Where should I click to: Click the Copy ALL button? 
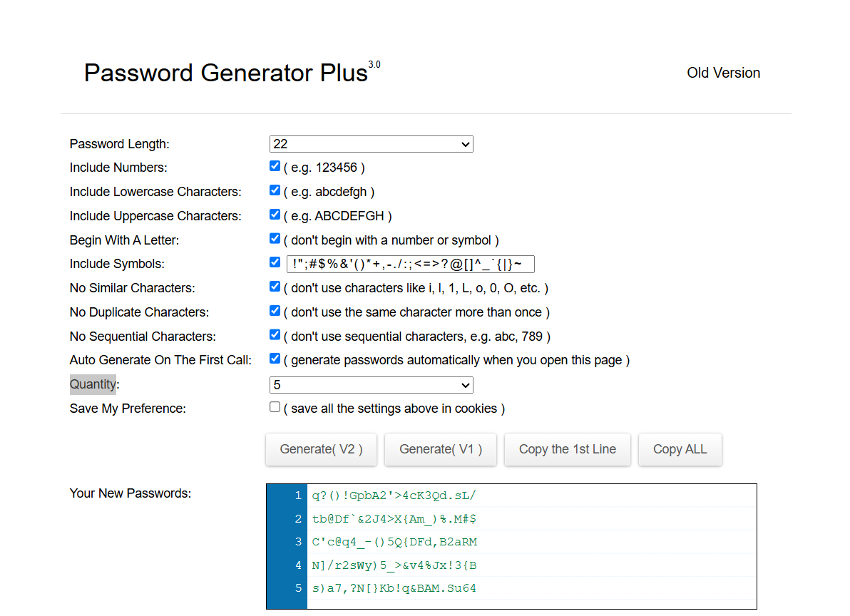pyautogui.click(x=680, y=449)
